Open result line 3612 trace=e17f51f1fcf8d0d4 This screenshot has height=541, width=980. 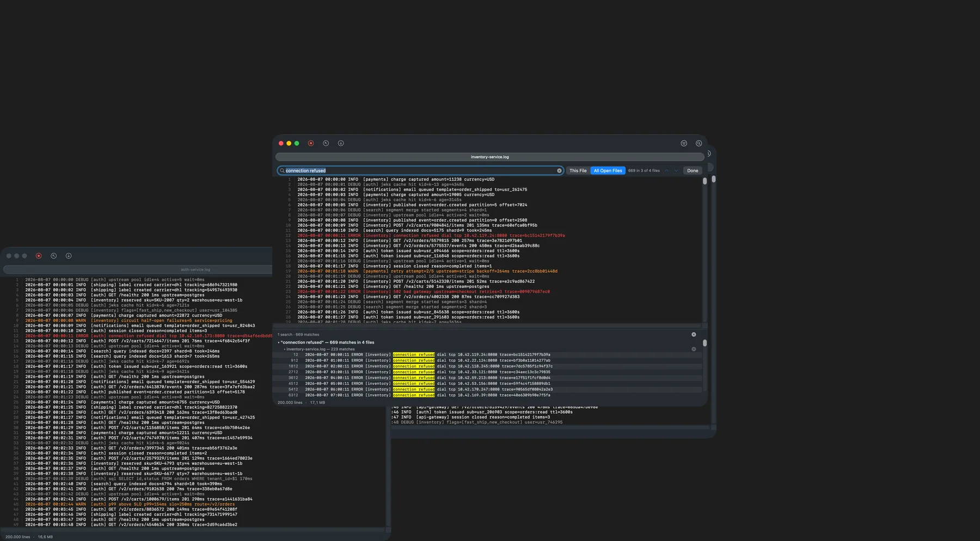(488, 378)
